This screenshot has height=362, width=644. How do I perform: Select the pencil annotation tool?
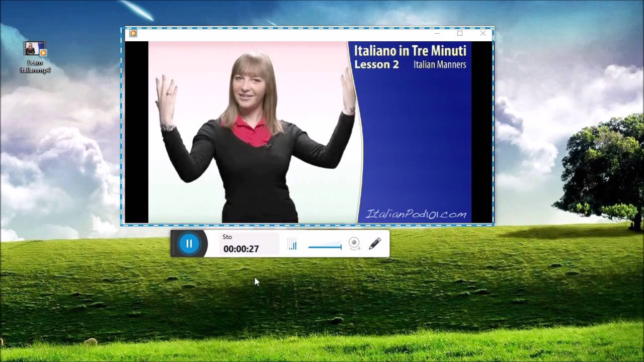[x=375, y=244]
